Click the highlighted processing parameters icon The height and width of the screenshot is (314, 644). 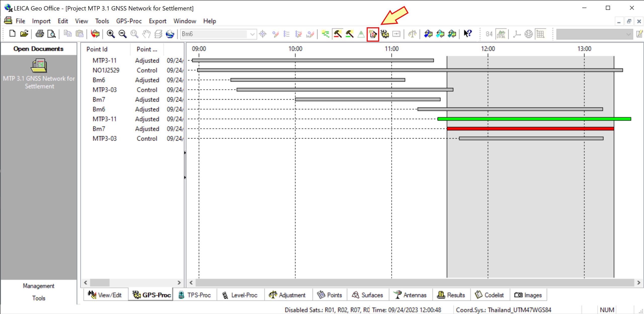(373, 34)
